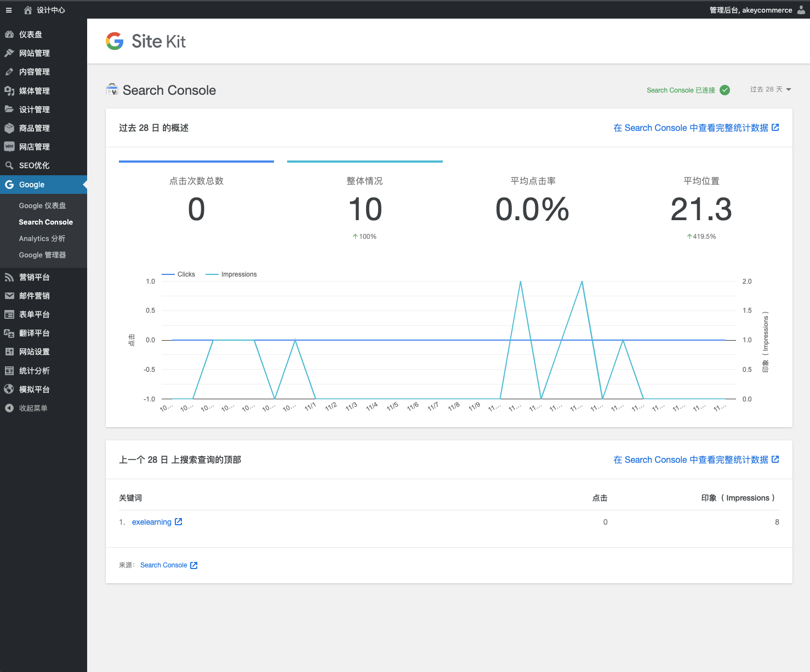The width and height of the screenshot is (810, 672).
Task: Open the 来源 Search Console link
Action: [x=169, y=565]
